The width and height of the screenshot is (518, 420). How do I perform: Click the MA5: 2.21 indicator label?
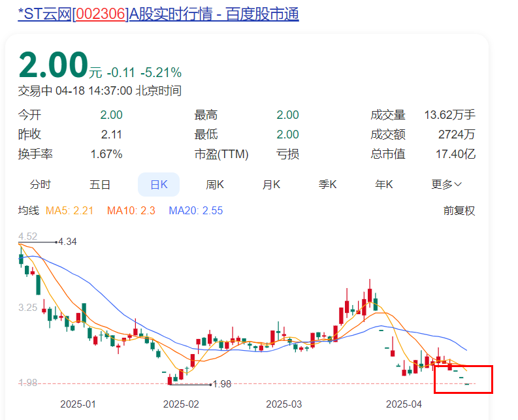click(69, 210)
